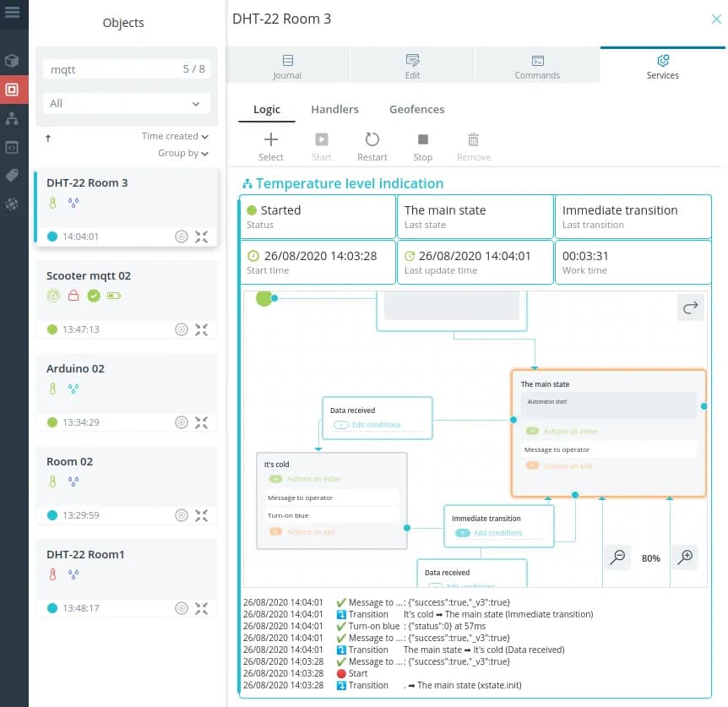Click the Restart automaton icon
The width and height of the screenshot is (728, 707).
pos(372,140)
